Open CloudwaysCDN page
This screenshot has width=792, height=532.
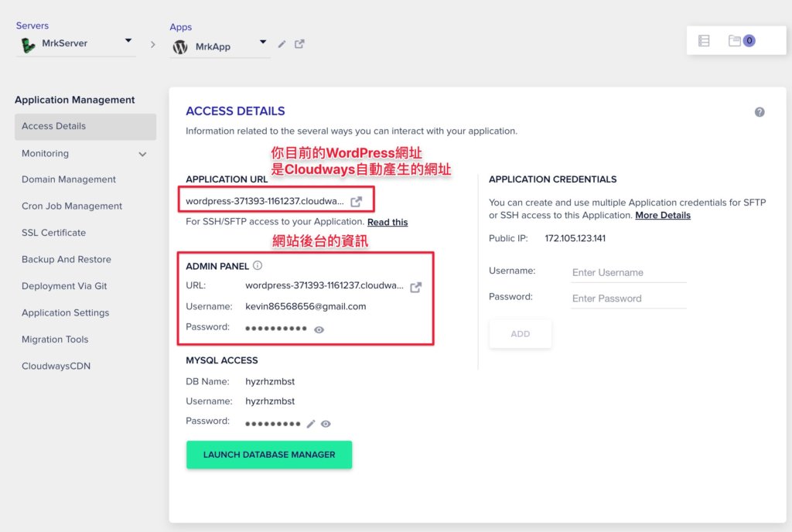[x=56, y=366]
